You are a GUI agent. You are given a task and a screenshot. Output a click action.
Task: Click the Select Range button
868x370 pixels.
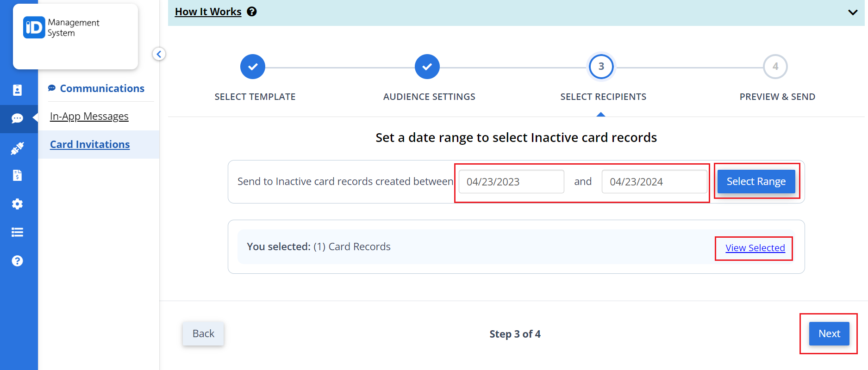coord(756,181)
